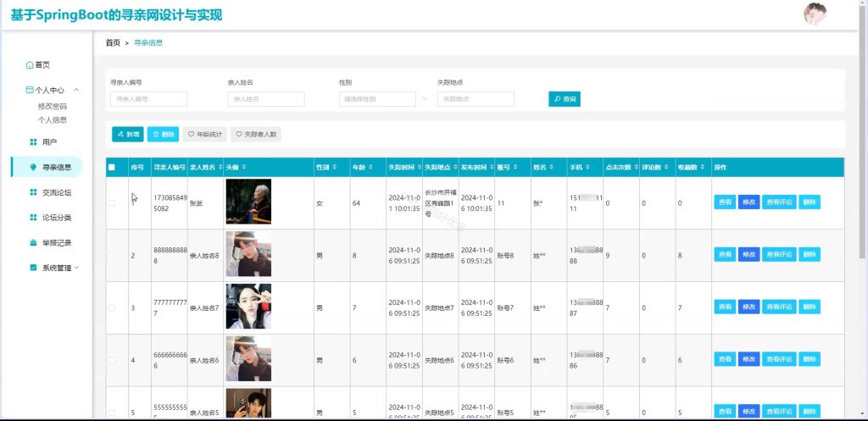Collapse the 个人中心 menu chevron
Viewport: 868px width, 421px height.
[x=76, y=90]
